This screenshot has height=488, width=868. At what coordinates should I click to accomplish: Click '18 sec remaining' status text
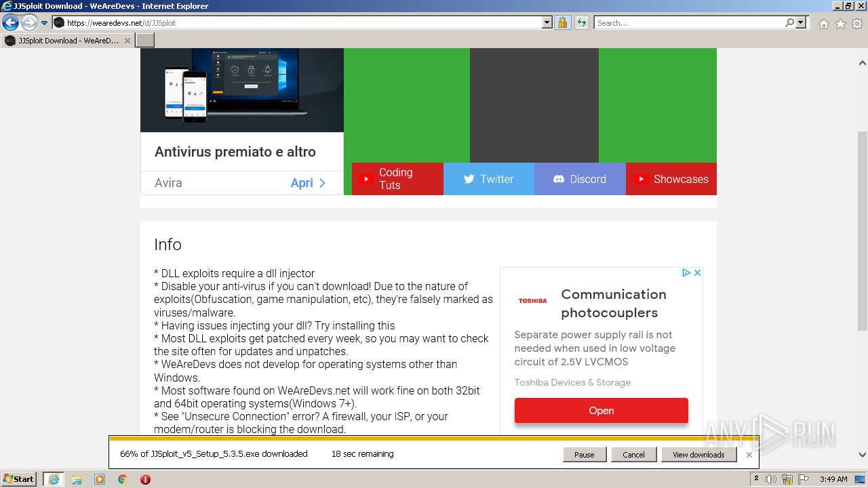(363, 454)
